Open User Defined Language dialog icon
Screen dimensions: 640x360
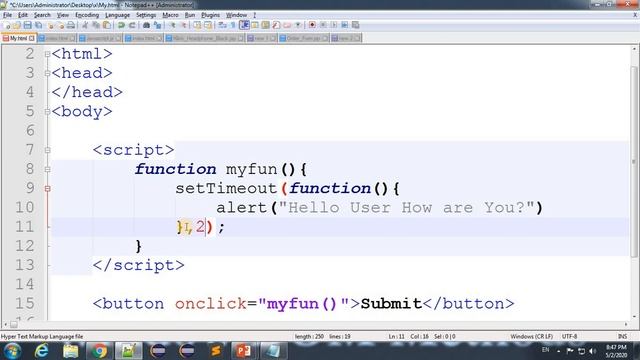[x=255, y=25]
